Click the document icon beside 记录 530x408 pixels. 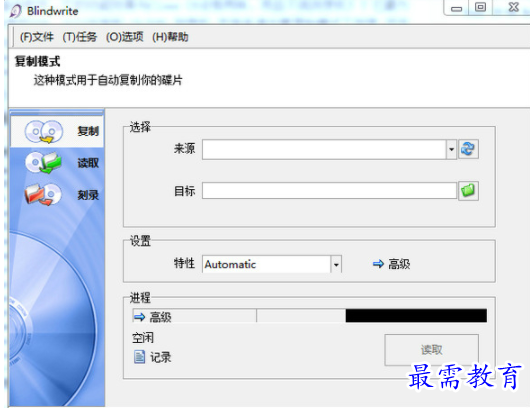[139, 357]
